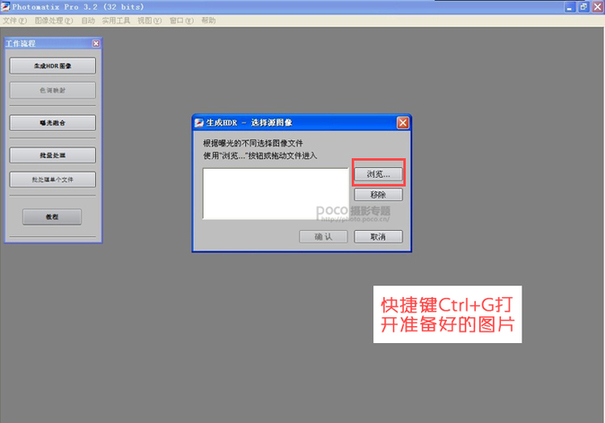
Task: Open the 窗口 menu
Action: point(180,20)
